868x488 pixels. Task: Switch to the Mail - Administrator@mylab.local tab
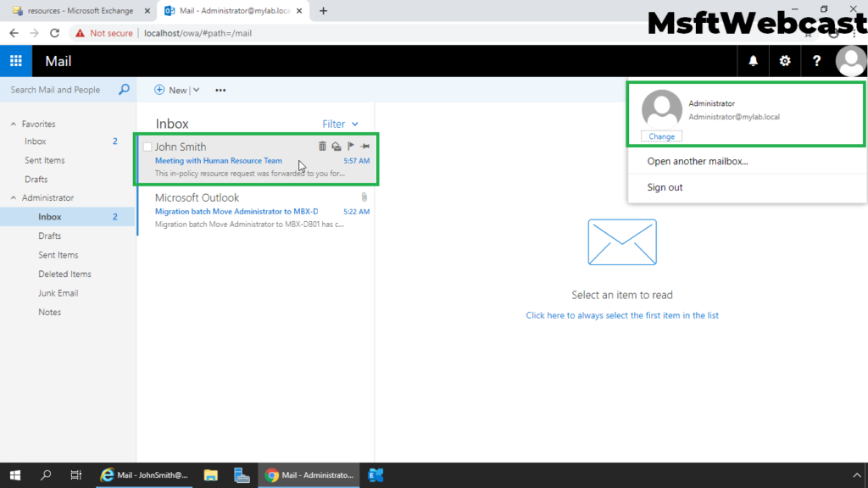tap(230, 11)
